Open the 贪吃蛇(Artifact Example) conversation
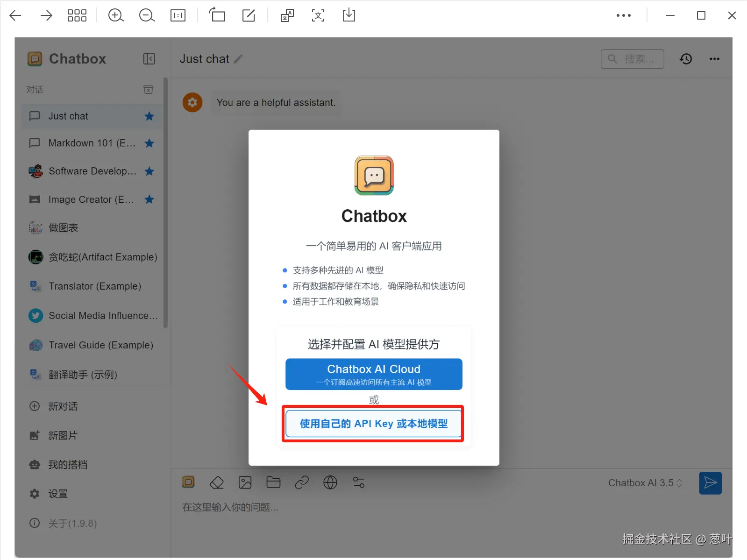 tap(92, 257)
